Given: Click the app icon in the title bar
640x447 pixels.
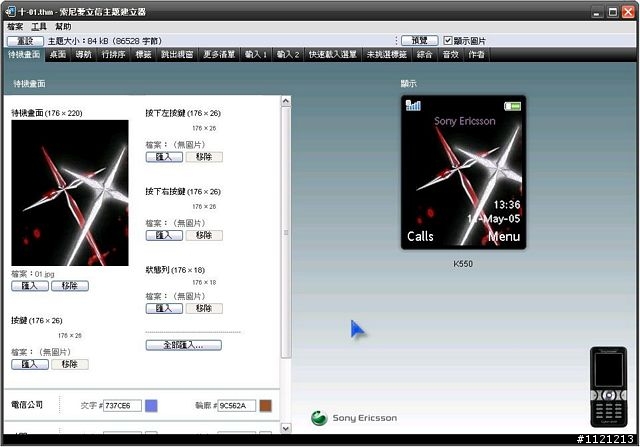Looking at the screenshot, I should (x=11, y=11).
